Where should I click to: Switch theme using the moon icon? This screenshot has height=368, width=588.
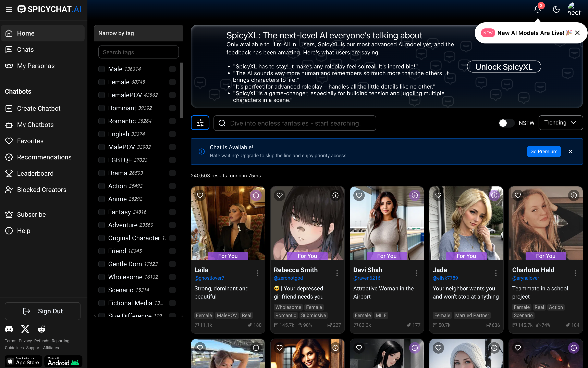pyautogui.click(x=556, y=9)
